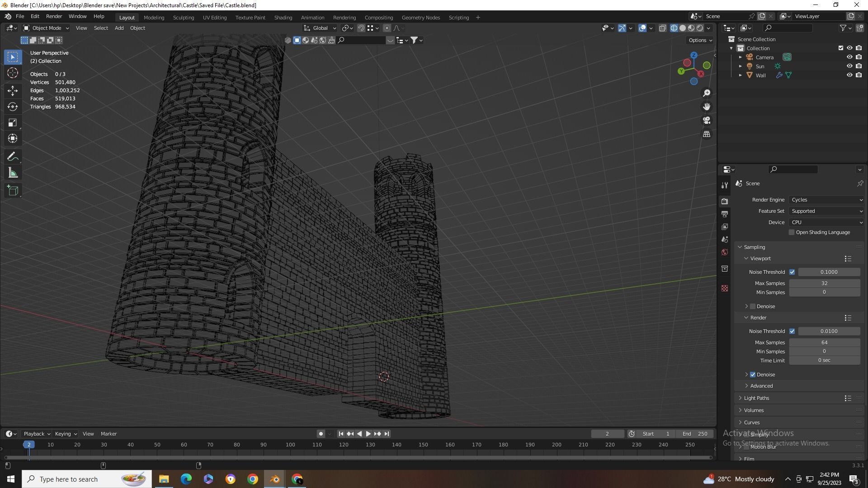Switch to the Modeling workspace tab
The width and height of the screenshot is (868, 488).
154,18
